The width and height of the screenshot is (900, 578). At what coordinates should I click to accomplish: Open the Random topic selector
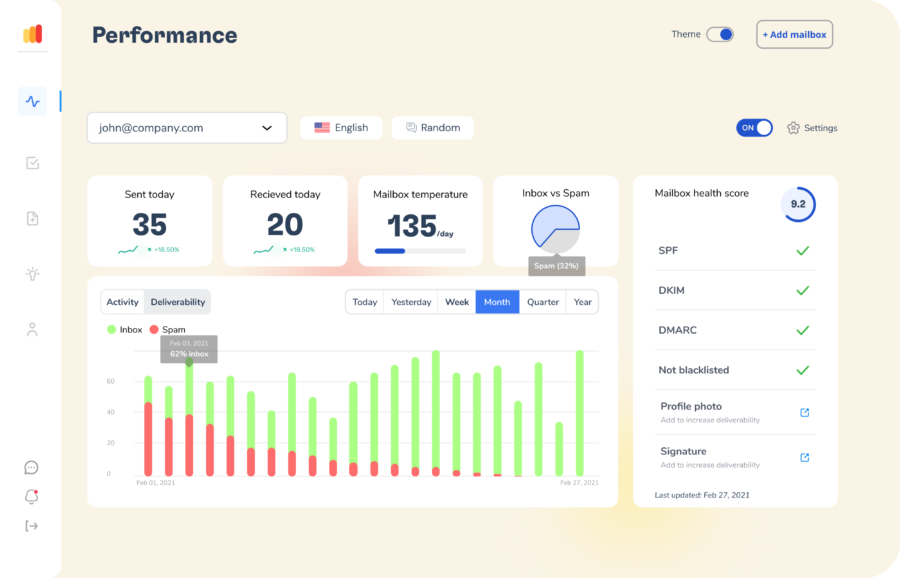433,127
